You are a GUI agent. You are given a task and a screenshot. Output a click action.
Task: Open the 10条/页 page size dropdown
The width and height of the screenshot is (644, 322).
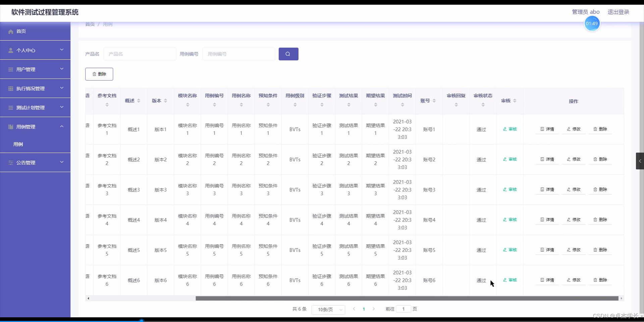point(328,310)
